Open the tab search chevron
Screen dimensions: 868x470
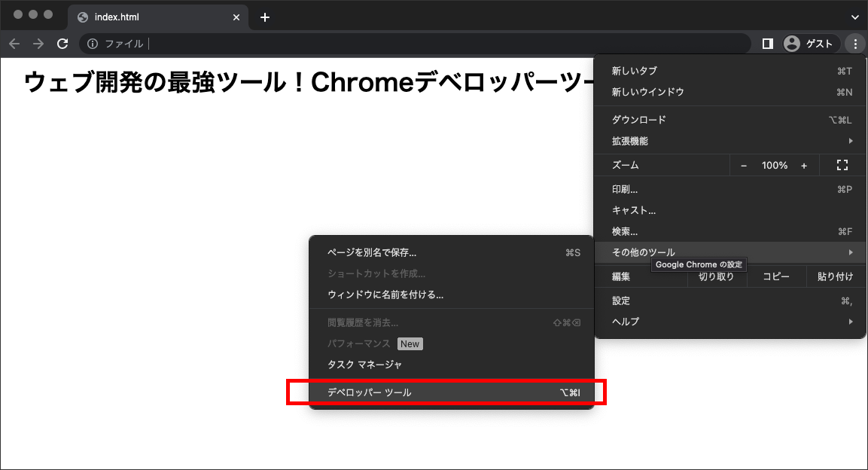(854, 17)
